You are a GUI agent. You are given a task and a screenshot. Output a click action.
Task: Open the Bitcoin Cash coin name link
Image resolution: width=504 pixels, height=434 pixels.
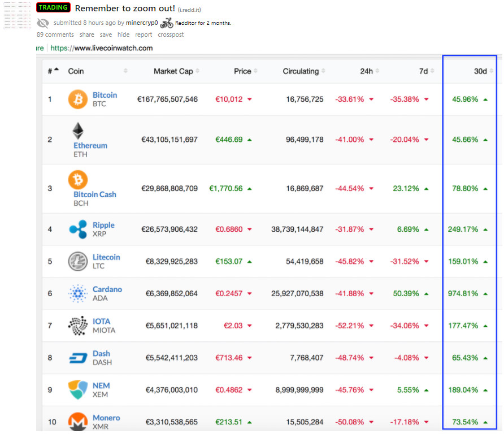click(95, 194)
